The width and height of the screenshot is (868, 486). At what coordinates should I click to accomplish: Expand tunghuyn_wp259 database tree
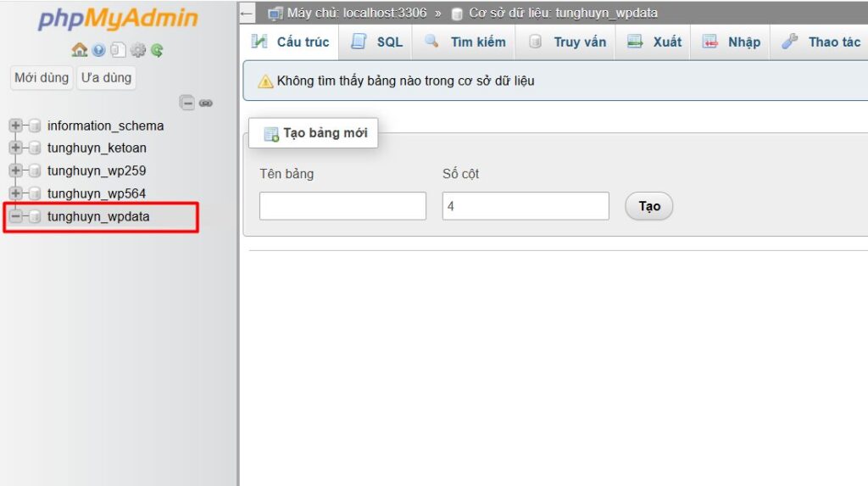(x=15, y=170)
